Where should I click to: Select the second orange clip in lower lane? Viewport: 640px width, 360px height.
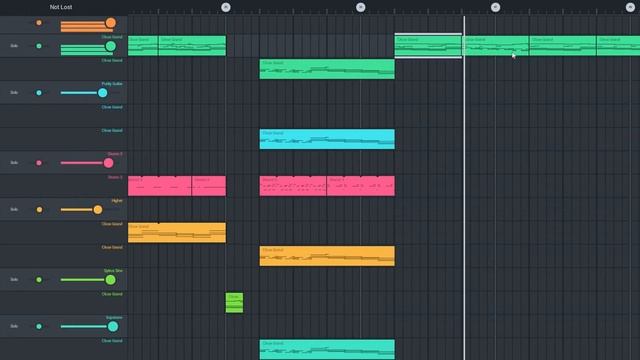click(x=327, y=256)
